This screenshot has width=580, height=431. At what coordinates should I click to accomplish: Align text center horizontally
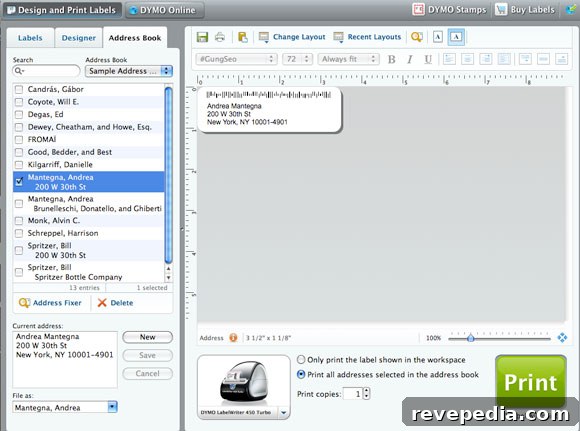[468, 59]
